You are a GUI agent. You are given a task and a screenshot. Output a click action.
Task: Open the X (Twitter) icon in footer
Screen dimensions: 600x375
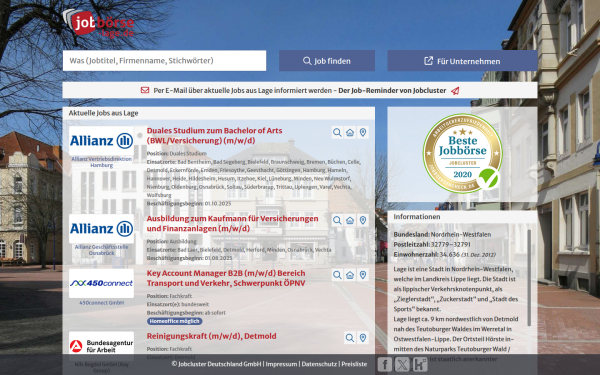coord(402,364)
